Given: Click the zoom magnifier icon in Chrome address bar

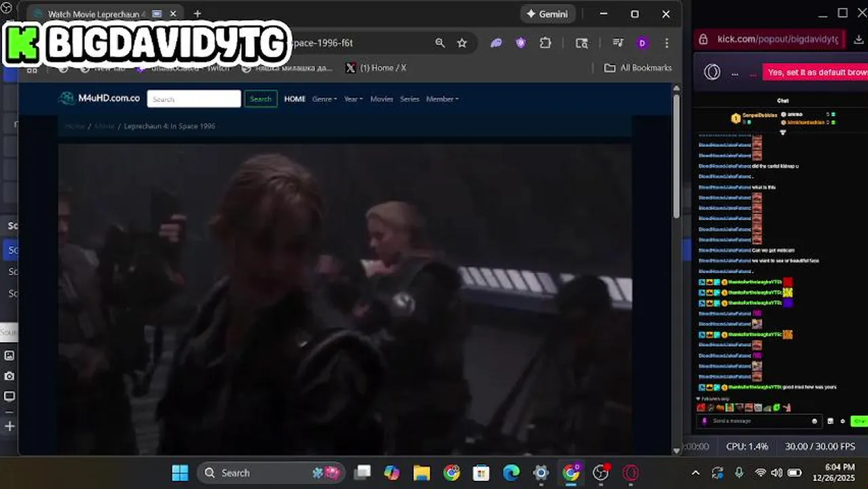Looking at the screenshot, I should 440,43.
